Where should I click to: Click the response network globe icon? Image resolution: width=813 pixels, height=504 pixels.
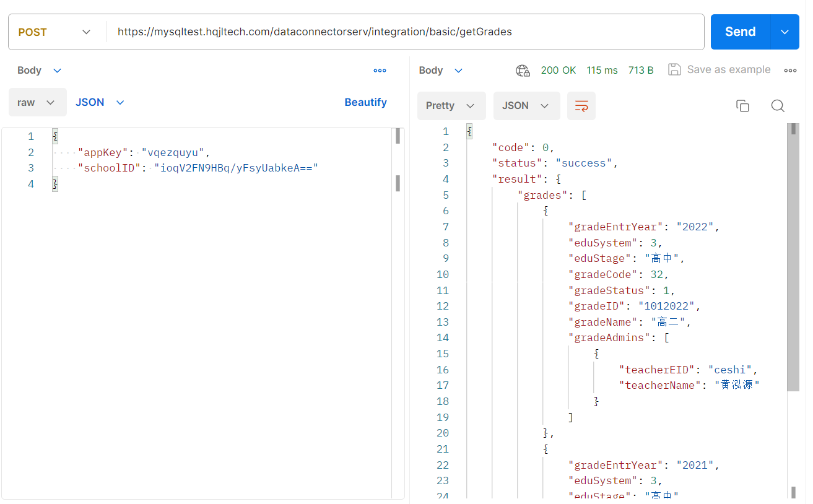(523, 71)
